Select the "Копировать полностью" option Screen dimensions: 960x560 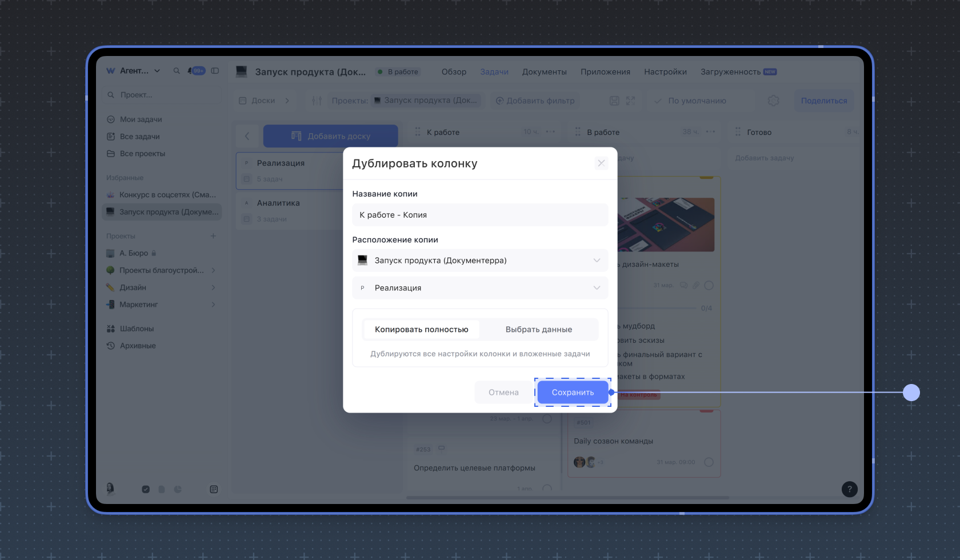[421, 330]
